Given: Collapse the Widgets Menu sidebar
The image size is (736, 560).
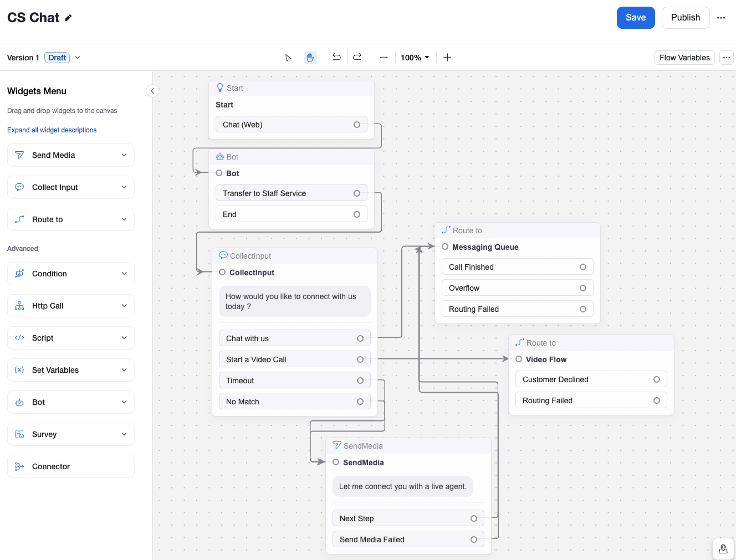Looking at the screenshot, I should (152, 90).
